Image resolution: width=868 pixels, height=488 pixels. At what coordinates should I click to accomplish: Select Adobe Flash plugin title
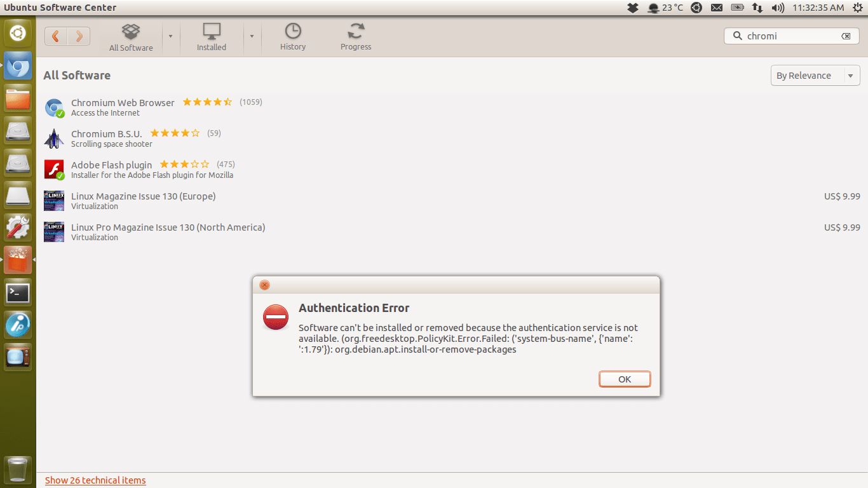coord(111,165)
